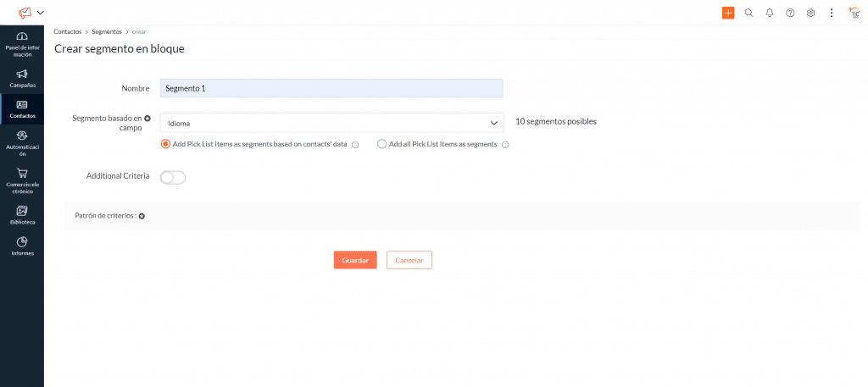Select Add Pick List Items based on contacts' data
Screen dimensions: 868x387
coord(165,144)
